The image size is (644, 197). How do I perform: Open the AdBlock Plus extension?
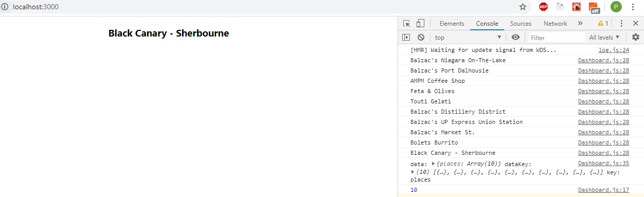pos(543,7)
